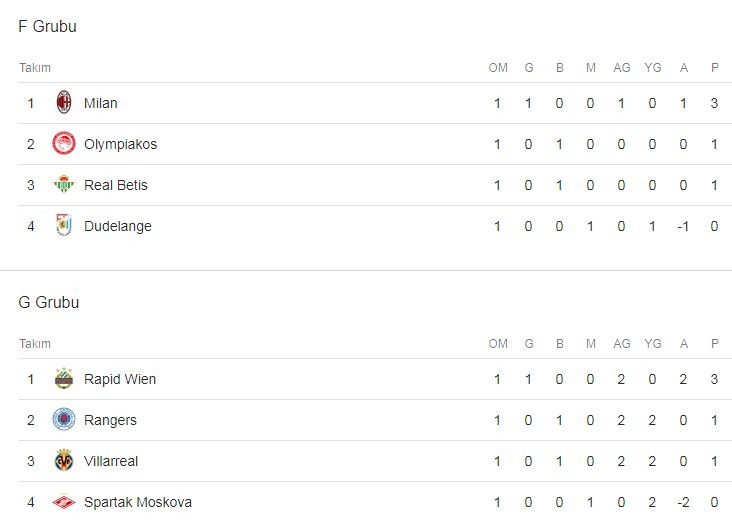Open the Milan team name link
The width and height of the screenshot is (732, 521).
(100, 103)
